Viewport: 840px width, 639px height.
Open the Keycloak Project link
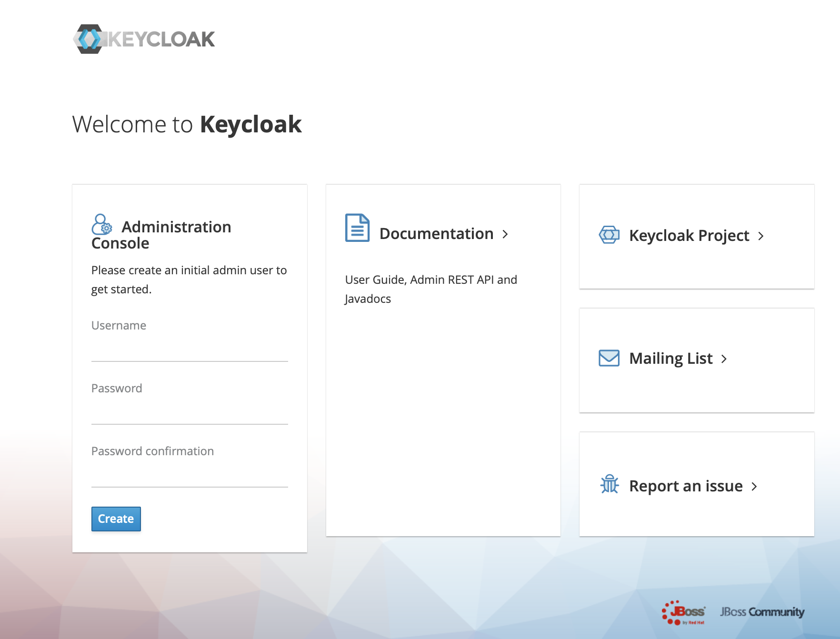tap(689, 236)
